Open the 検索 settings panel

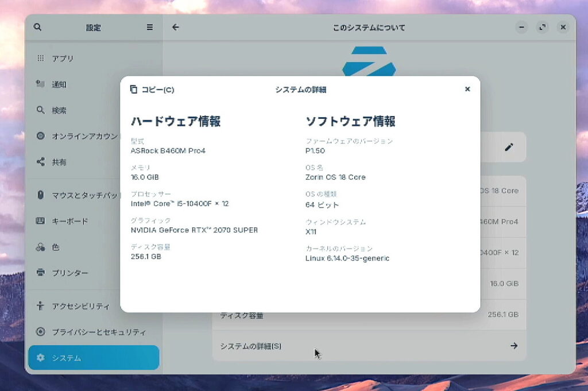(x=60, y=110)
